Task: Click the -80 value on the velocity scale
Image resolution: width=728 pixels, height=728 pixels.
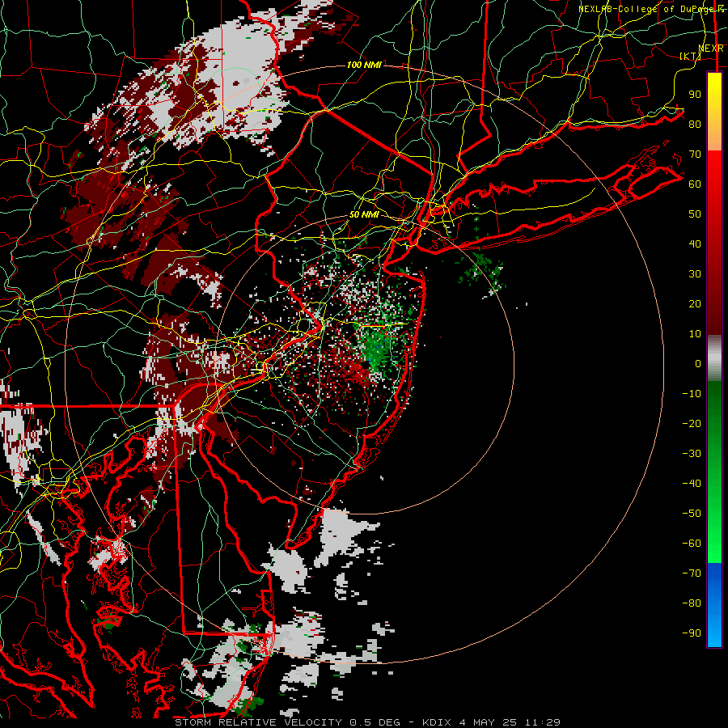Action: click(x=692, y=603)
